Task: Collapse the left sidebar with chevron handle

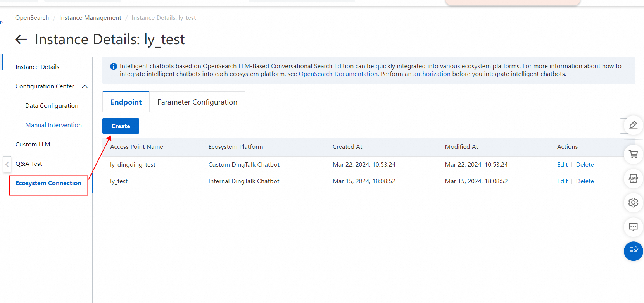Action: tap(7, 164)
